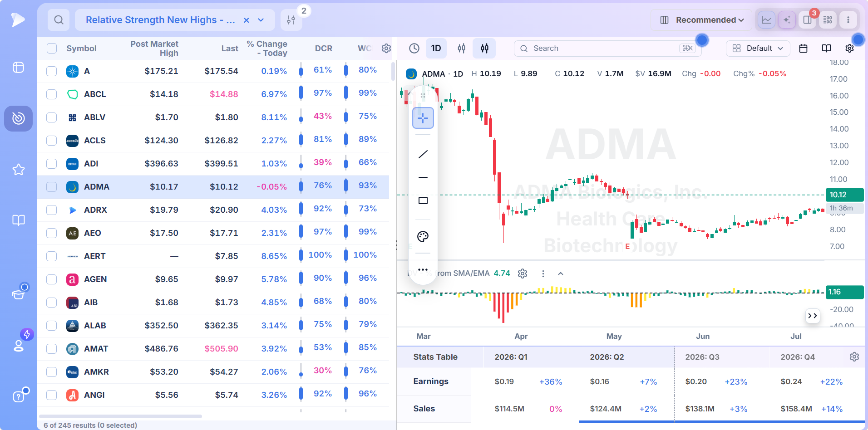This screenshot has width=868, height=430.
Task: Check the ANGI row checkbox
Action: point(52,395)
